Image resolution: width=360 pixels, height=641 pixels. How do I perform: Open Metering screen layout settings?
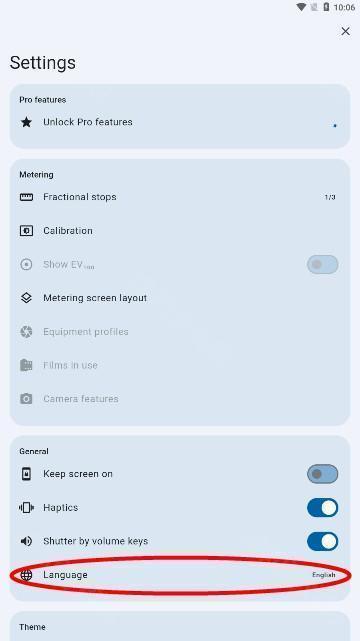[180, 298]
